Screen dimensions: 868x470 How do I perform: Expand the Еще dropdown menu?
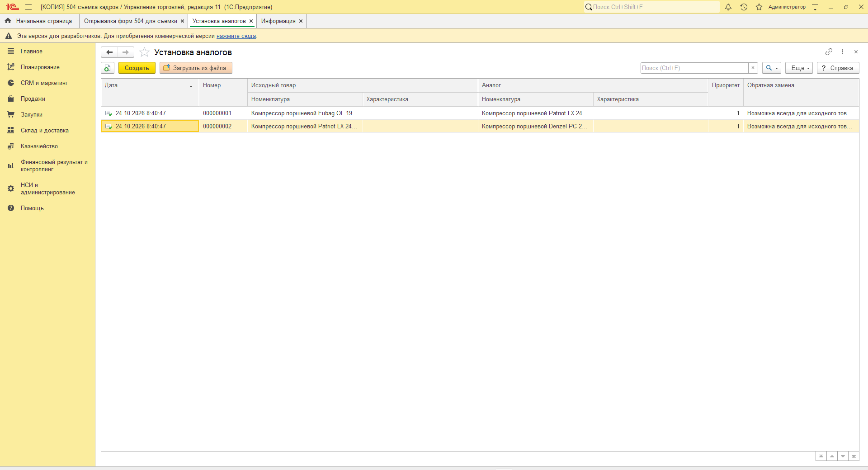(x=799, y=68)
